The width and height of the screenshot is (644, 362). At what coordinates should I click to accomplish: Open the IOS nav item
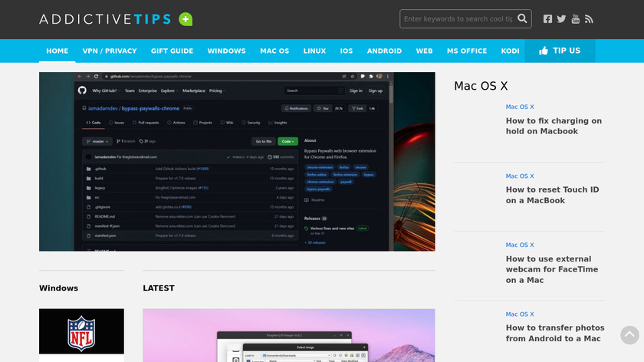[347, 51]
